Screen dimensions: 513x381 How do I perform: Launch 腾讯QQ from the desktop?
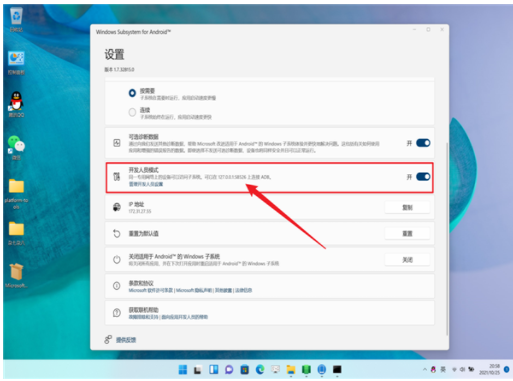[x=16, y=104]
